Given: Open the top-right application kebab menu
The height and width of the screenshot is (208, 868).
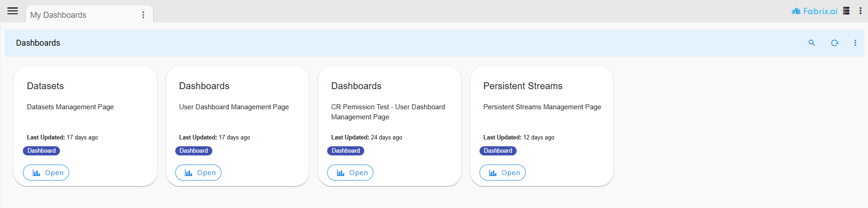Looking at the screenshot, I should coord(860,11).
